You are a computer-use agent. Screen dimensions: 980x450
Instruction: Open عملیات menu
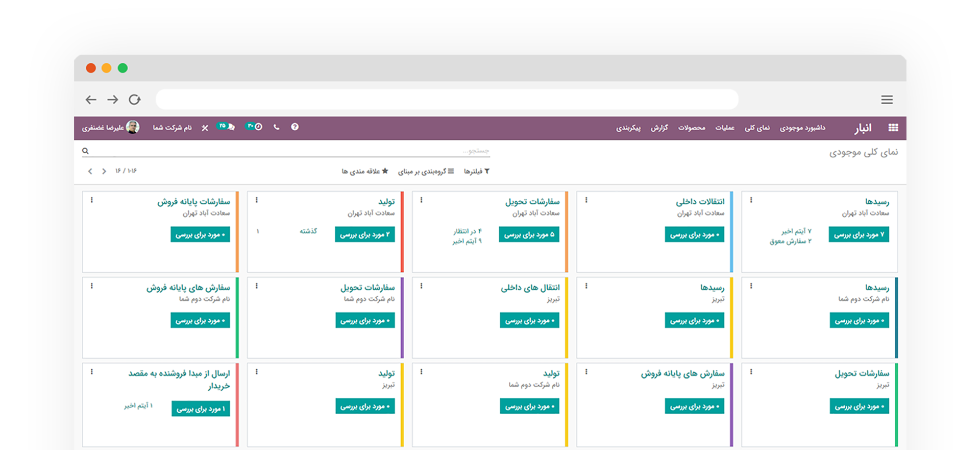click(x=725, y=128)
